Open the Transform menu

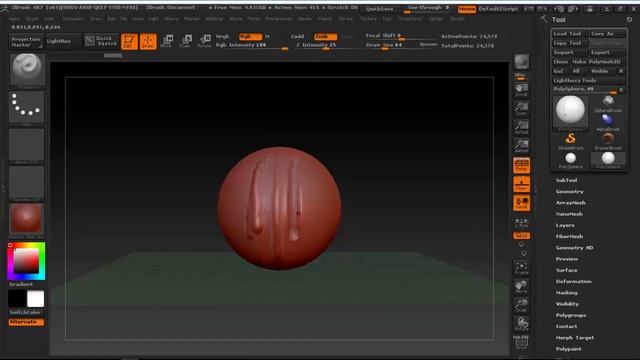[409, 19]
